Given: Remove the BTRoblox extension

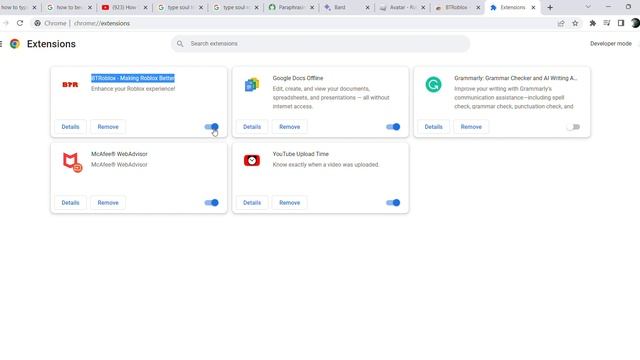Looking at the screenshot, I should 108,127.
